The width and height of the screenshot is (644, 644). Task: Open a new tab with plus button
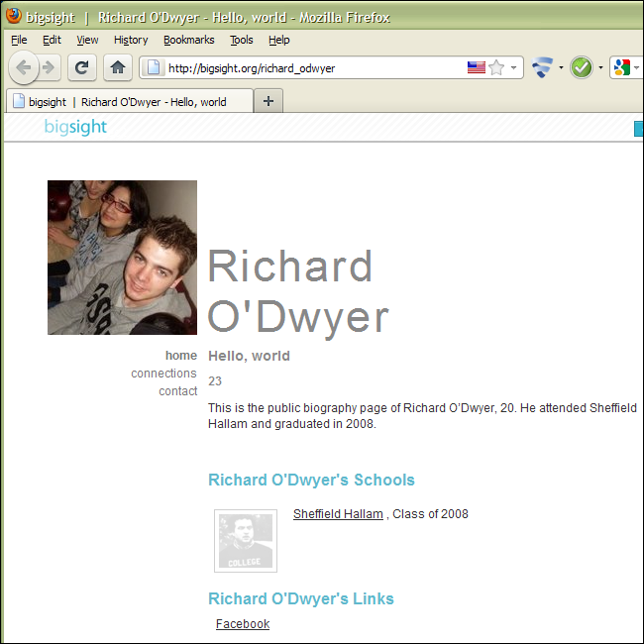(x=268, y=101)
